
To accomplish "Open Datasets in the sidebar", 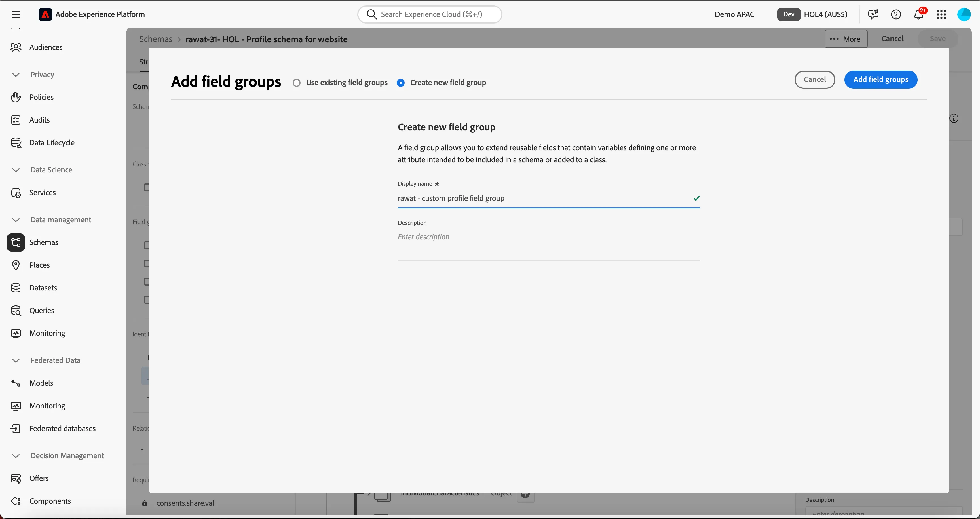I will pyautogui.click(x=43, y=288).
